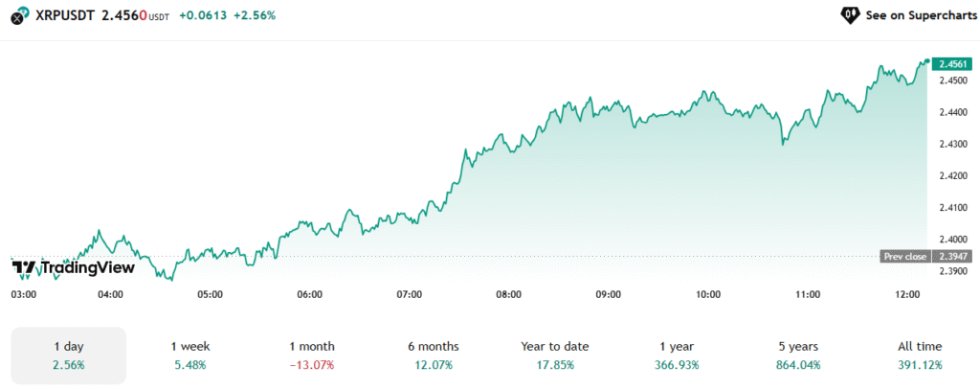Click the last-price dot at line end

926,60
